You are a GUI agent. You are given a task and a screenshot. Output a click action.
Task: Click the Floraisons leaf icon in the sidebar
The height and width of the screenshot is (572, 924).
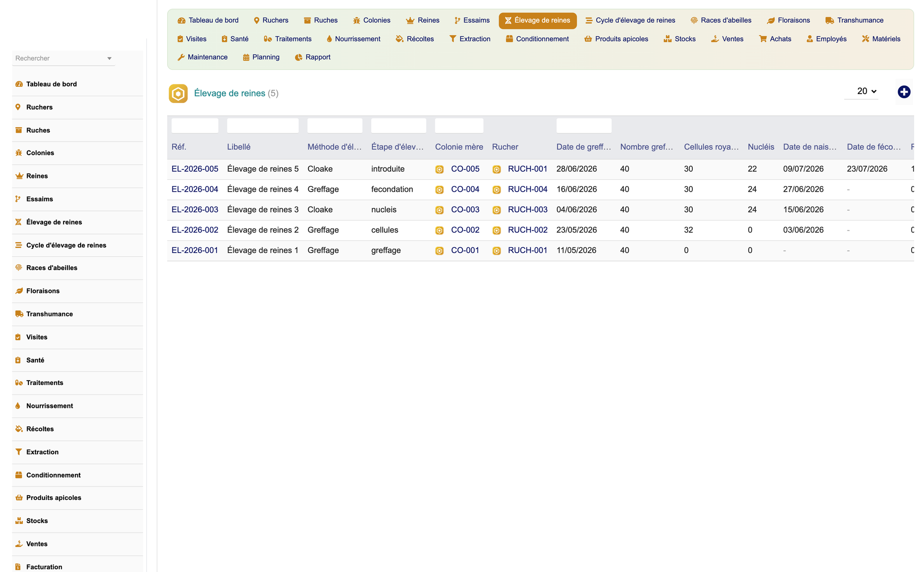pos(19,291)
